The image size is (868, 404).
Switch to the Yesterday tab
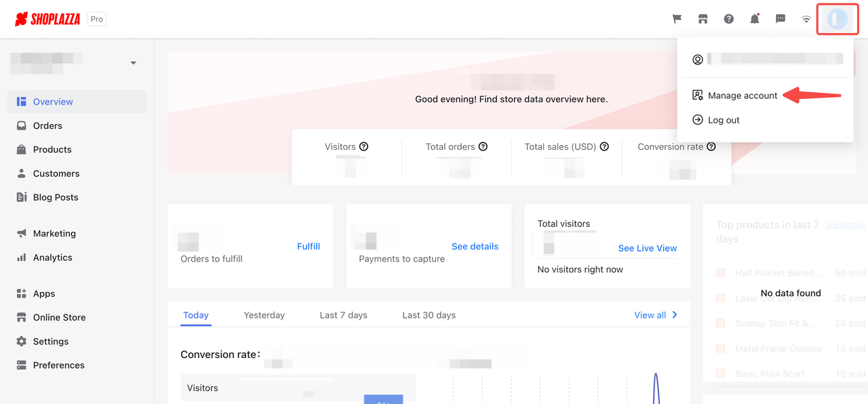[x=264, y=315]
